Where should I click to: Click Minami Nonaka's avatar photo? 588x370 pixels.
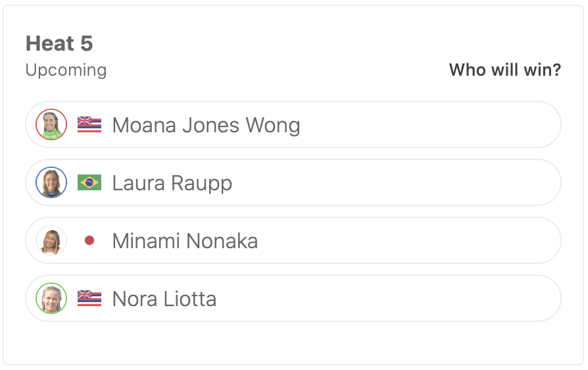point(51,241)
